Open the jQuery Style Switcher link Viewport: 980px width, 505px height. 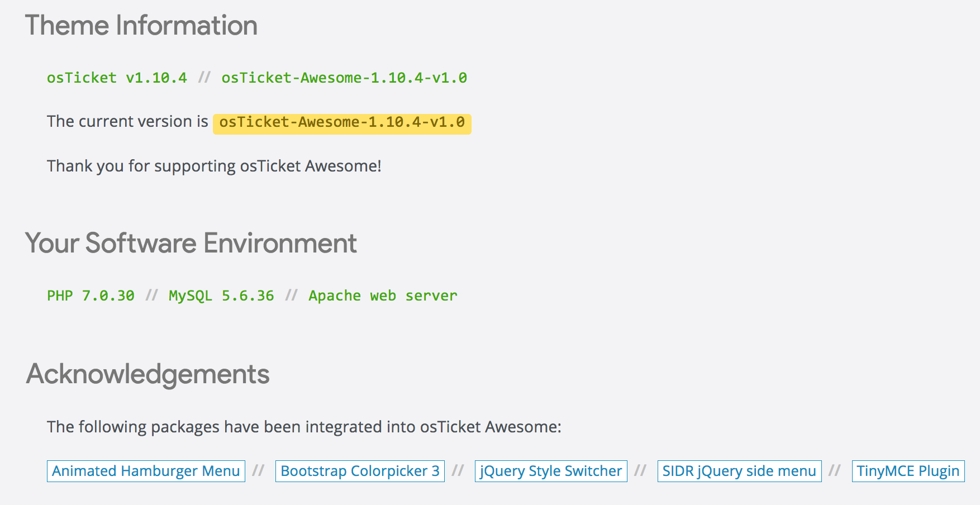[x=550, y=471]
